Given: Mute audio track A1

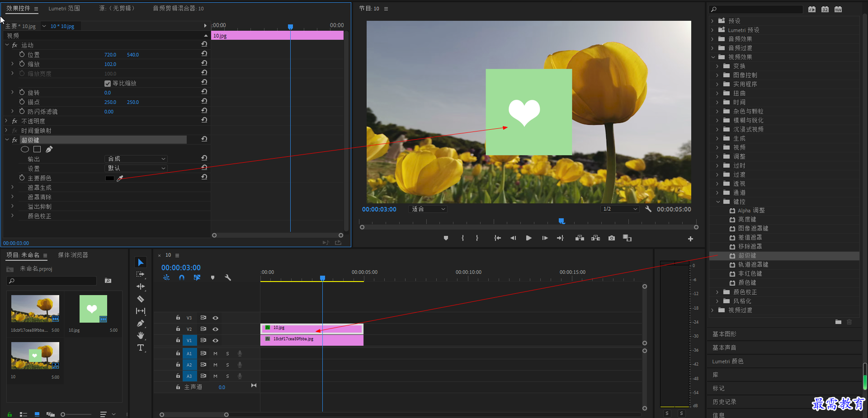Looking at the screenshot, I should coord(215,353).
